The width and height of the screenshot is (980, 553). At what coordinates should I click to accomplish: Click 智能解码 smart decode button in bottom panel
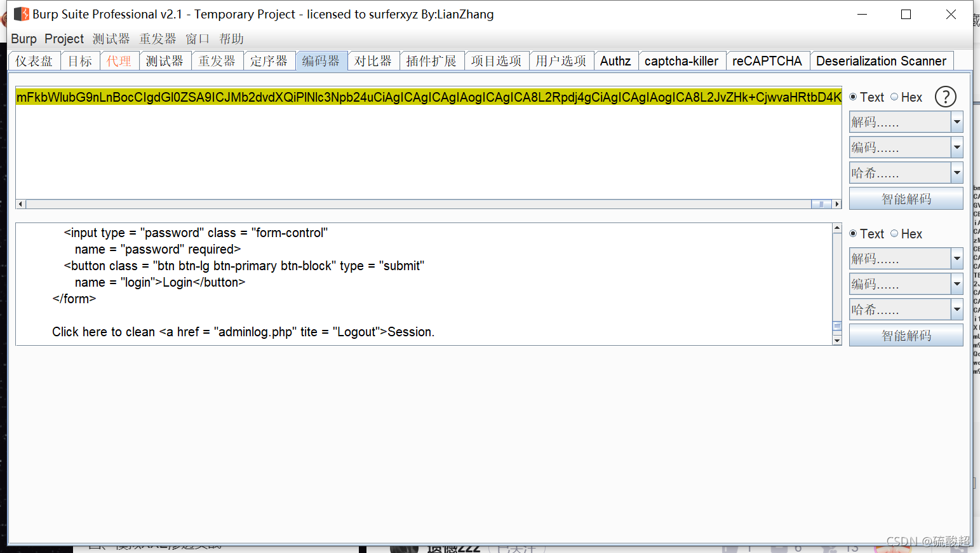point(906,336)
